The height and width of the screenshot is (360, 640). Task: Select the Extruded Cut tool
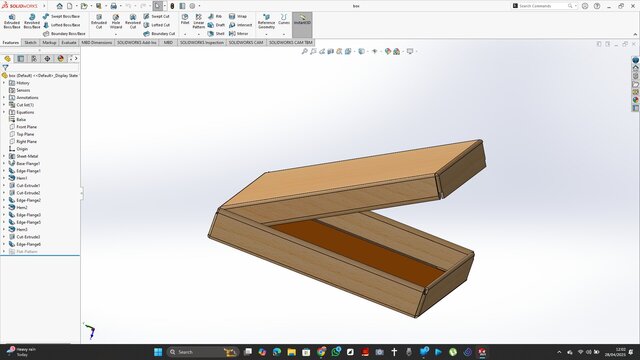coord(99,21)
